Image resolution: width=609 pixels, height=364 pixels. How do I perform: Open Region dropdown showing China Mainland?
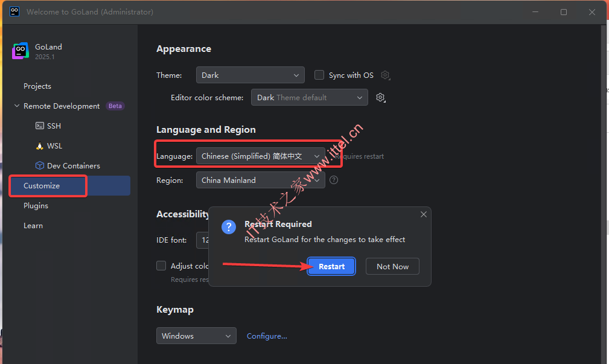pos(261,180)
